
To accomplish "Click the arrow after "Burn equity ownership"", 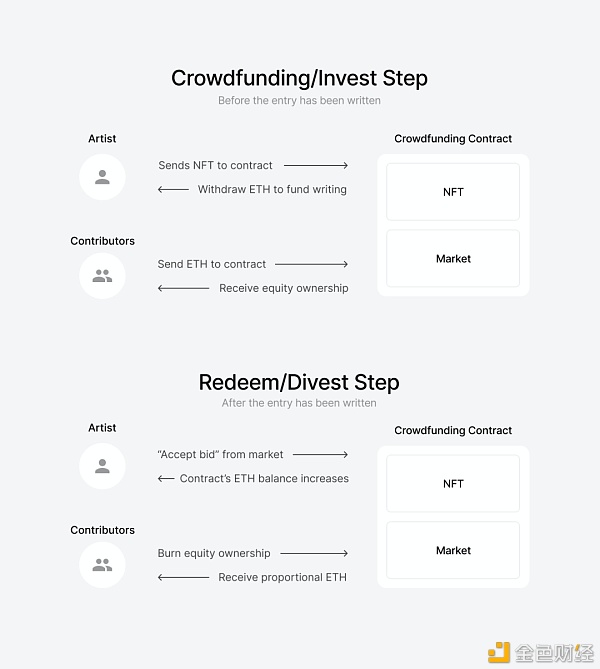I will [314, 553].
